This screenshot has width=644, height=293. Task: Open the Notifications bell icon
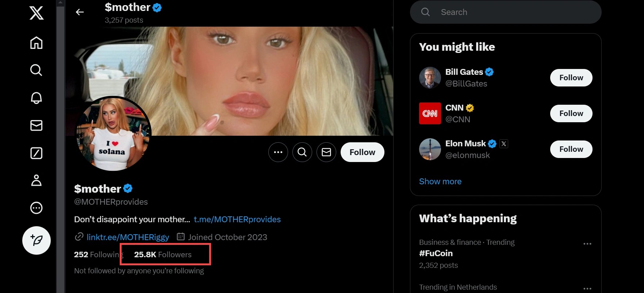pos(36,98)
